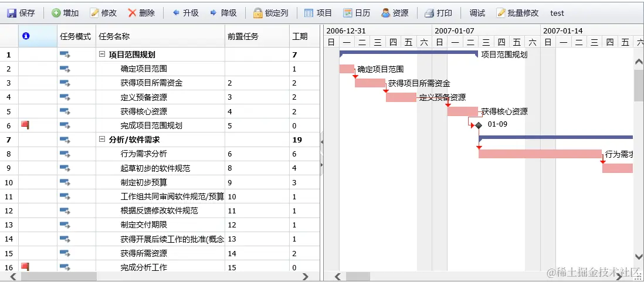Click the test button

(557, 13)
